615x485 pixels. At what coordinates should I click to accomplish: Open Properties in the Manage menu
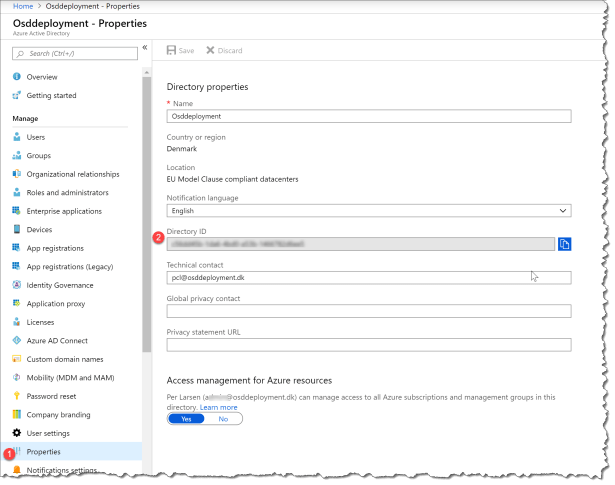pyautogui.click(x=44, y=452)
